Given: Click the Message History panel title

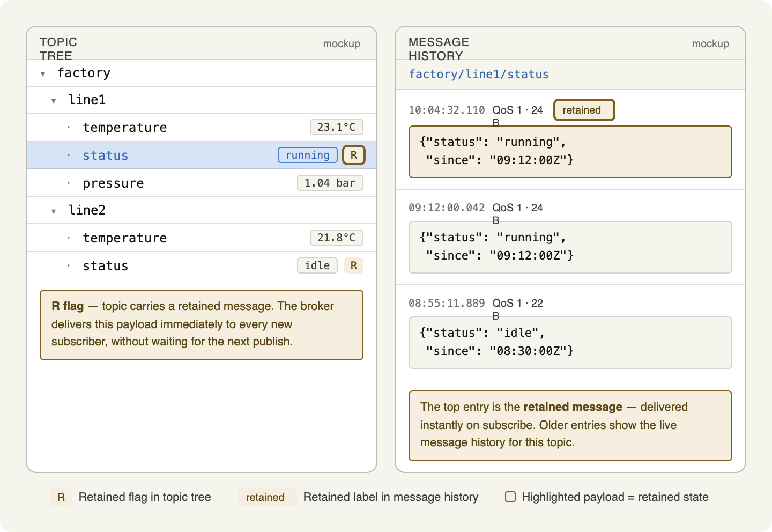Looking at the screenshot, I should [x=439, y=49].
